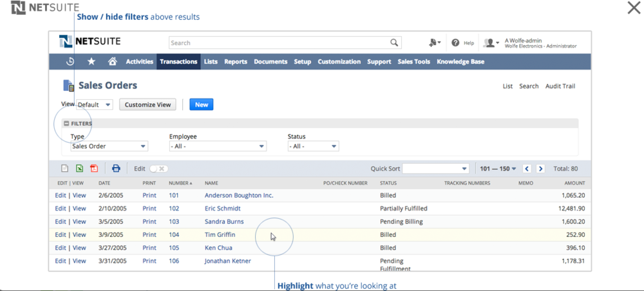Screen dimensions: 644x291
Task: Toggle the inline Edit switch
Action: tap(158, 169)
